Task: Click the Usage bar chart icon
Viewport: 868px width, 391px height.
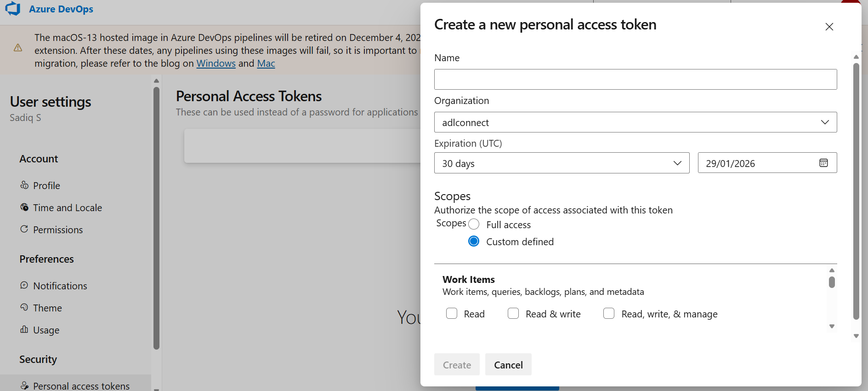Action: pos(24,329)
